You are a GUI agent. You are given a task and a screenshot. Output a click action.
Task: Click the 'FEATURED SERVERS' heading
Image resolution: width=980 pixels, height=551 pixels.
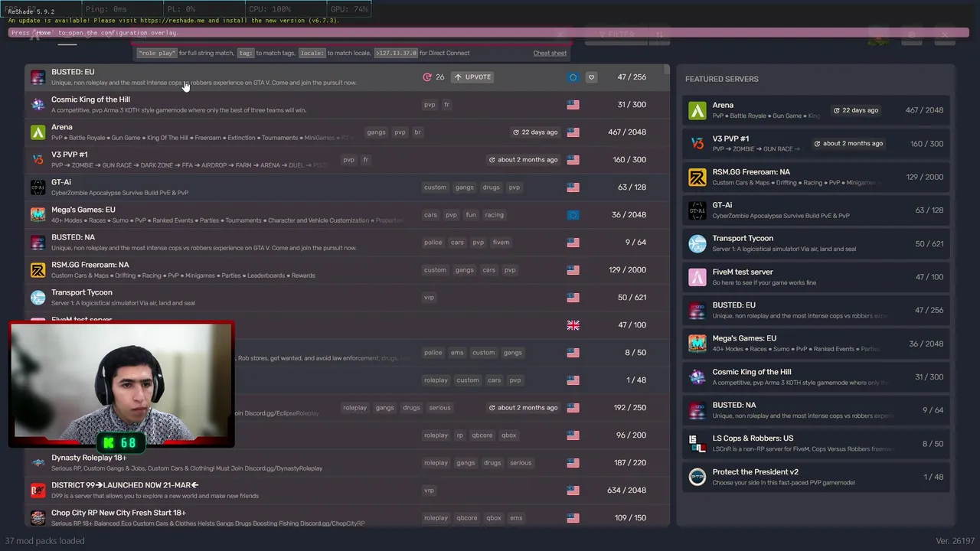(722, 79)
